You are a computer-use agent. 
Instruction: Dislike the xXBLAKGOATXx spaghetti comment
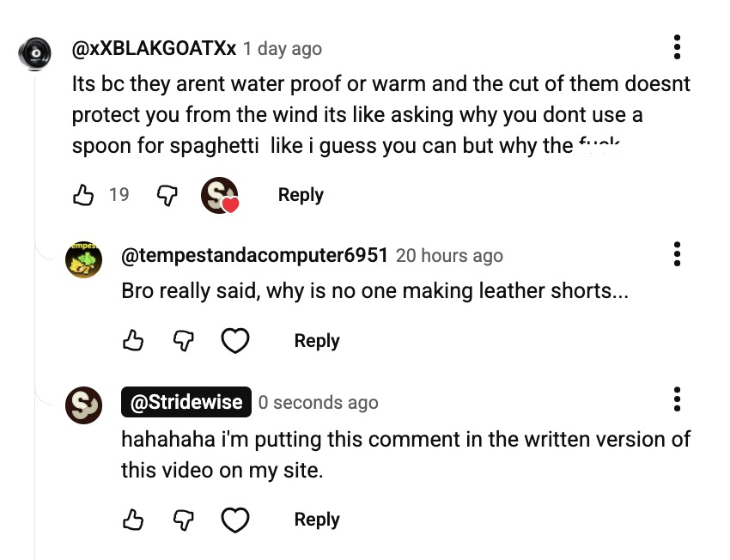pyautogui.click(x=166, y=195)
